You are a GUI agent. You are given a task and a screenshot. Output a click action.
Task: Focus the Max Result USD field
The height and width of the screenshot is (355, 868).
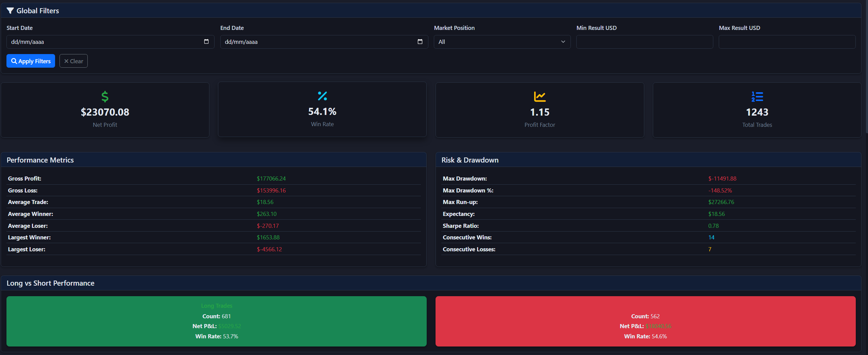click(x=787, y=42)
